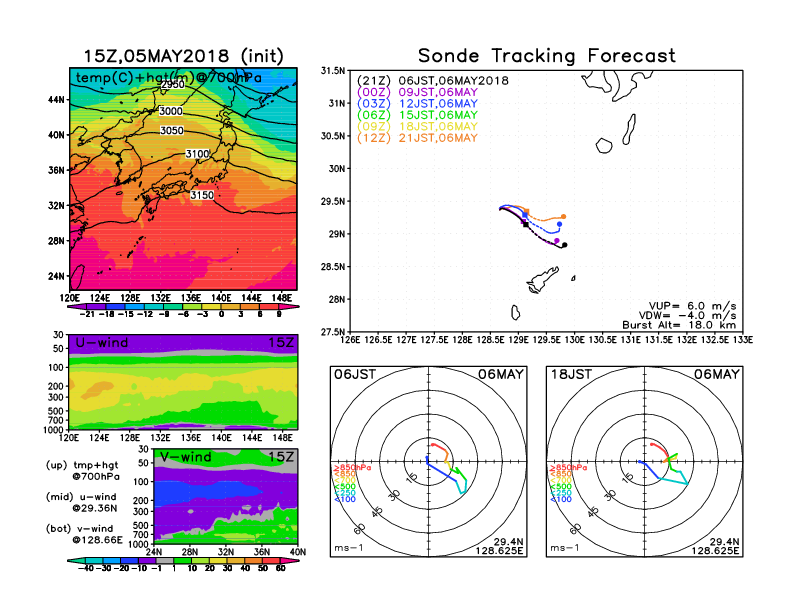Click the V-wind panel label
Image resolution: width=792 pixels, height=612 pixels.
(187, 456)
